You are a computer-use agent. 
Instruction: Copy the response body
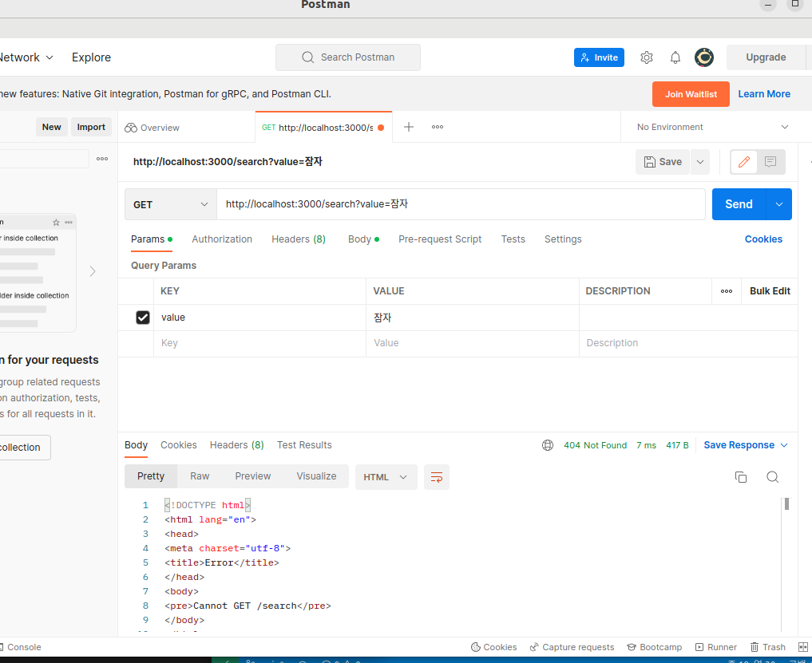(741, 477)
